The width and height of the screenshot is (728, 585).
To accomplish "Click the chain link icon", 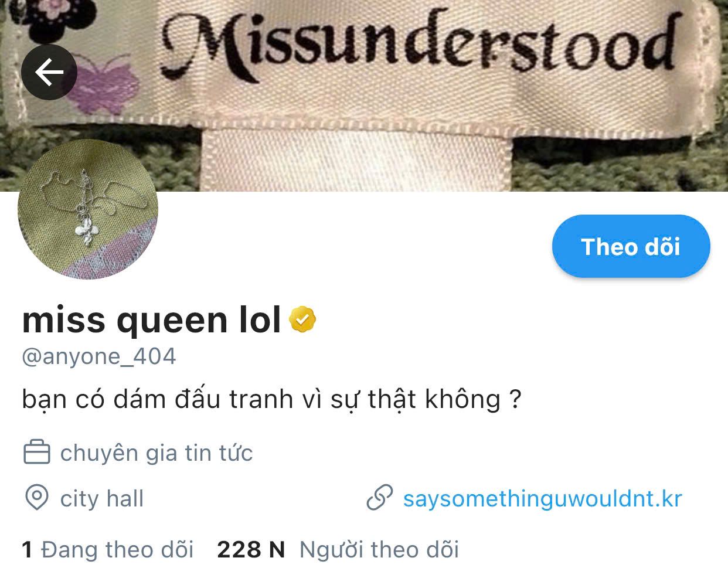I will tap(379, 498).
